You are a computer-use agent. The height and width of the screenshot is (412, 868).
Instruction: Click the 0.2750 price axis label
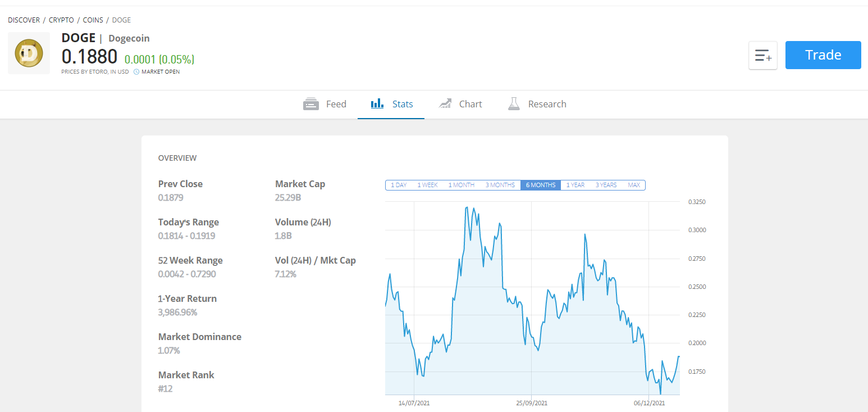click(697, 259)
